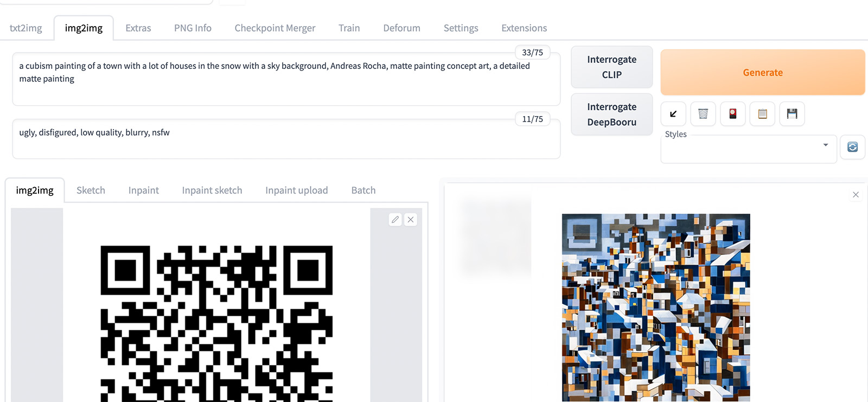This screenshot has height=402, width=868.
Task: Click the floppy disk save style icon
Action: click(x=792, y=114)
